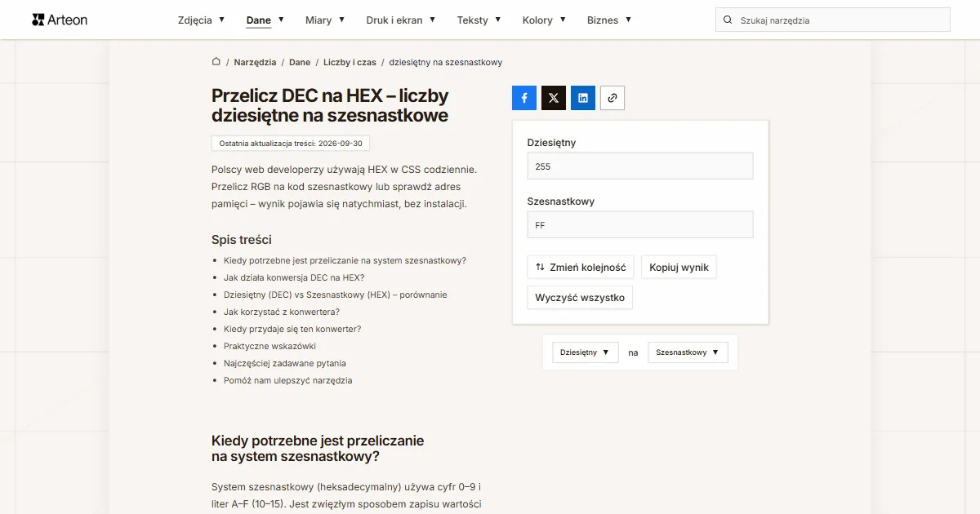Viewport: 980px width, 514px height.
Task: Share the page on LinkedIn
Action: (583, 98)
